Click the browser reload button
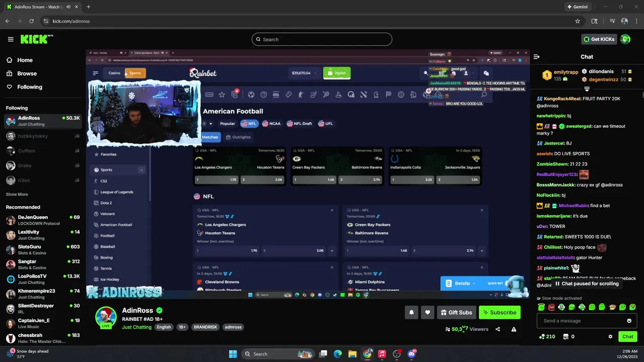644x362 pixels. (31, 21)
